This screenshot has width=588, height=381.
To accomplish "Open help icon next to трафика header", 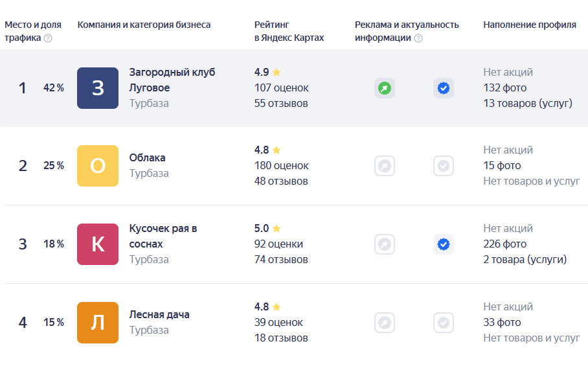I will tap(48, 38).
